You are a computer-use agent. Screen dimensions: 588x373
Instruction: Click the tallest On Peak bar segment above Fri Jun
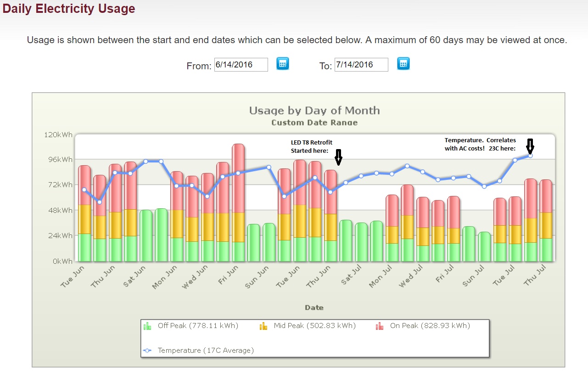coord(238,178)
